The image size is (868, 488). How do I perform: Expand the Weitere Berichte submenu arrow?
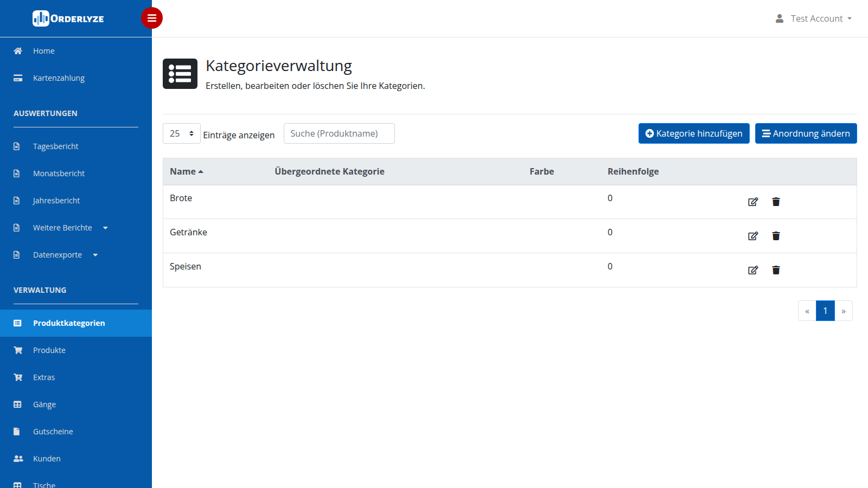[x=105, y=228]
